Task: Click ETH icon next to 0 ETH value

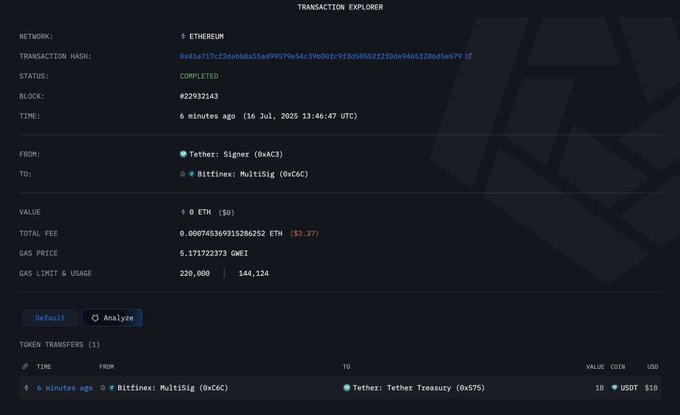Action: [x=183, y=212]
